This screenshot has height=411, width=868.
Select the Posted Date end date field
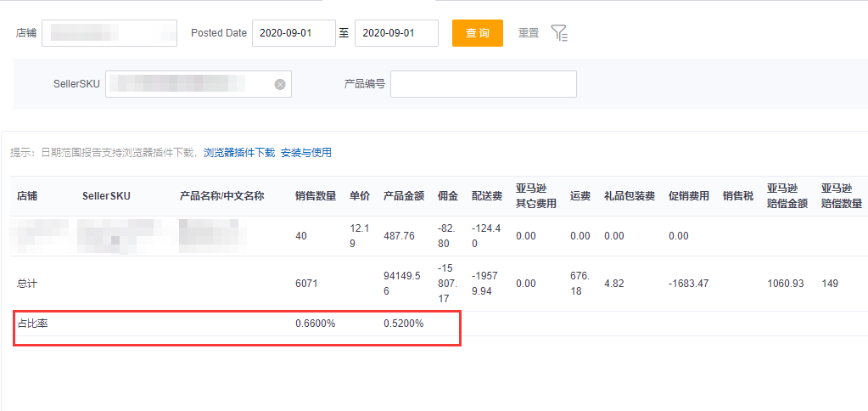[x=396, y=33]
